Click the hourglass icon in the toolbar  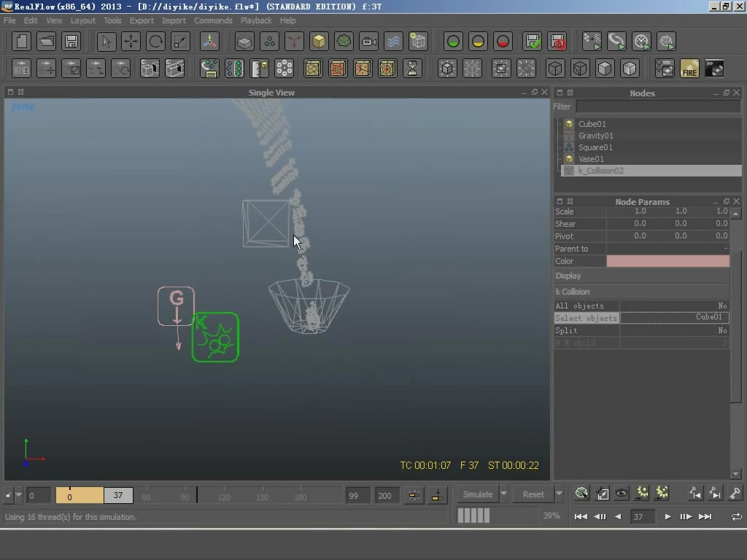pyautogui.click(x=412, y=69)
